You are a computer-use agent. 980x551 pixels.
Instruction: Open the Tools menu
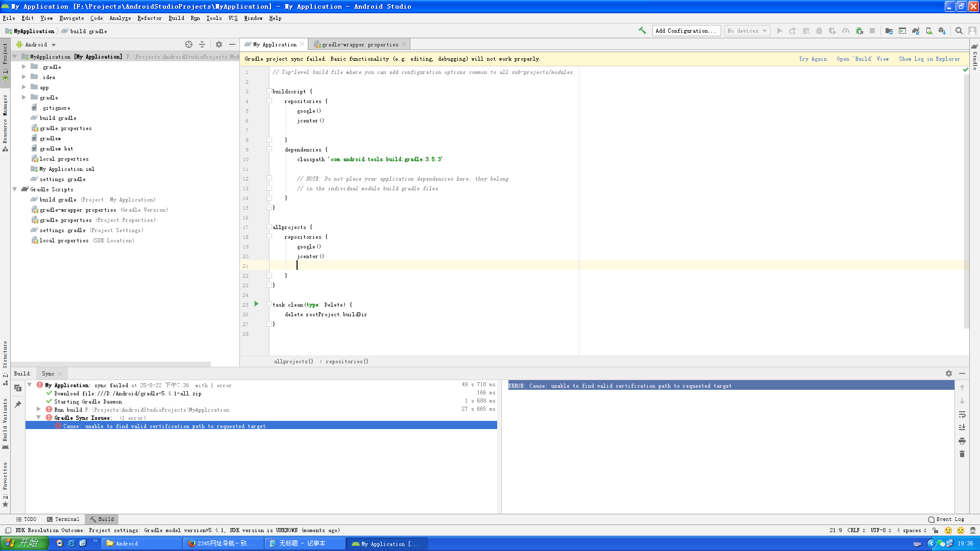(214, 18)
